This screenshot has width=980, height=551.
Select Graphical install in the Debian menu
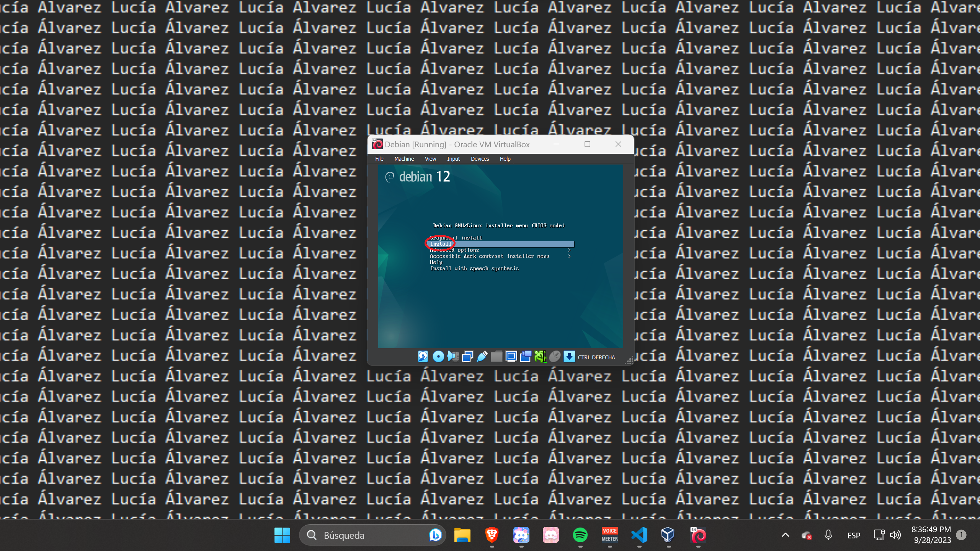(456, 237)
